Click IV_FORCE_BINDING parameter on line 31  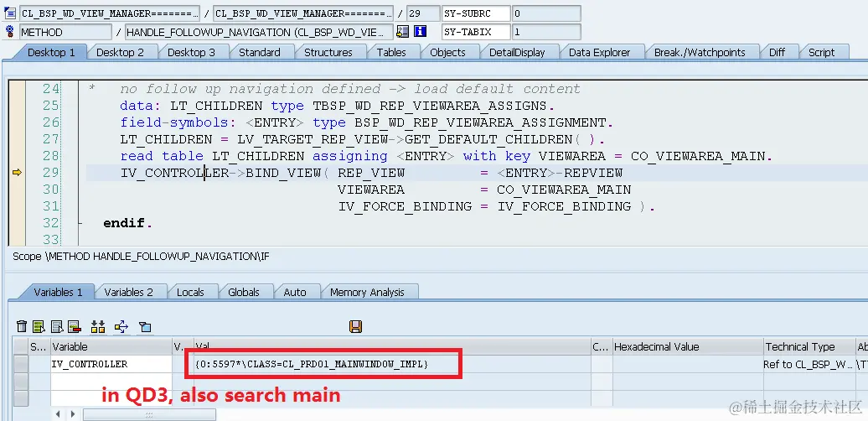click(x=406, y=206)
